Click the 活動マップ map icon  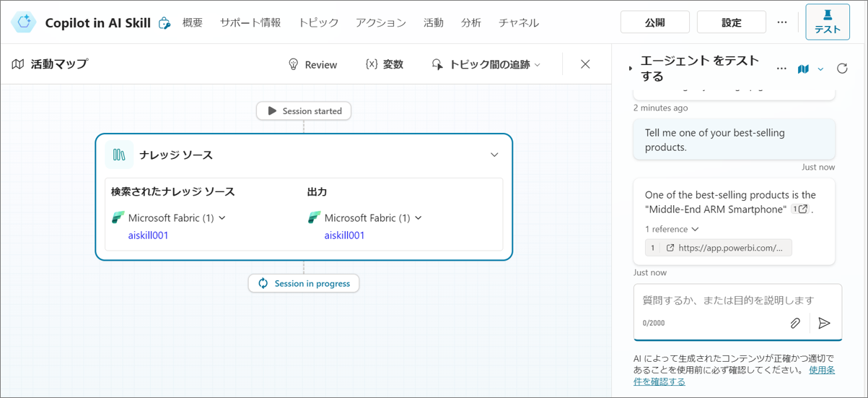(x=18, y=64)
